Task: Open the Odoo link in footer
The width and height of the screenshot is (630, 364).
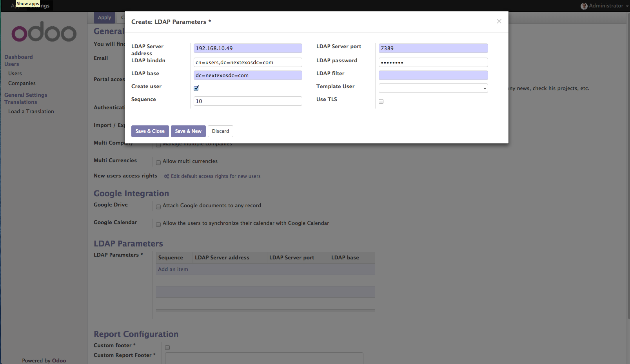Action: (59, 360)
